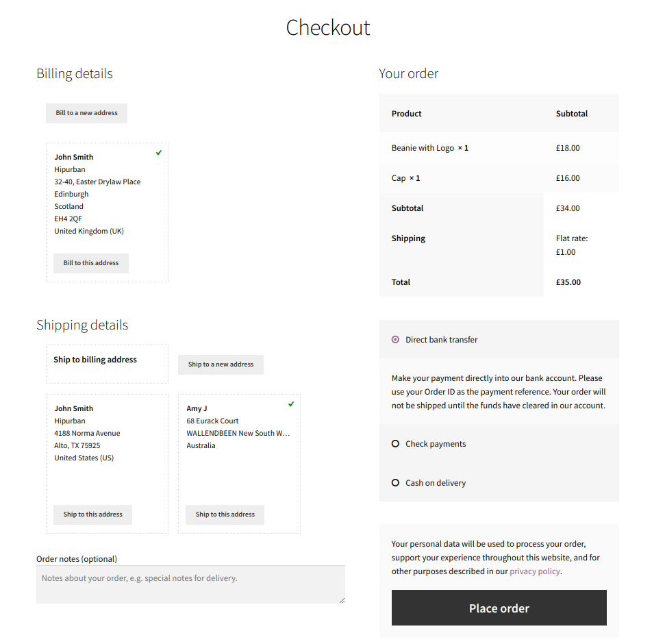Select the Direct bank transfer option
665x644 pixels.
pyautogui.click(x=395, y=339)
